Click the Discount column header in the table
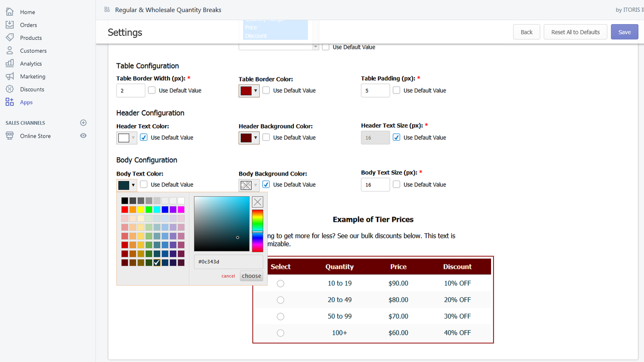Viewport: 644px width, 362px height. (457, 267)
